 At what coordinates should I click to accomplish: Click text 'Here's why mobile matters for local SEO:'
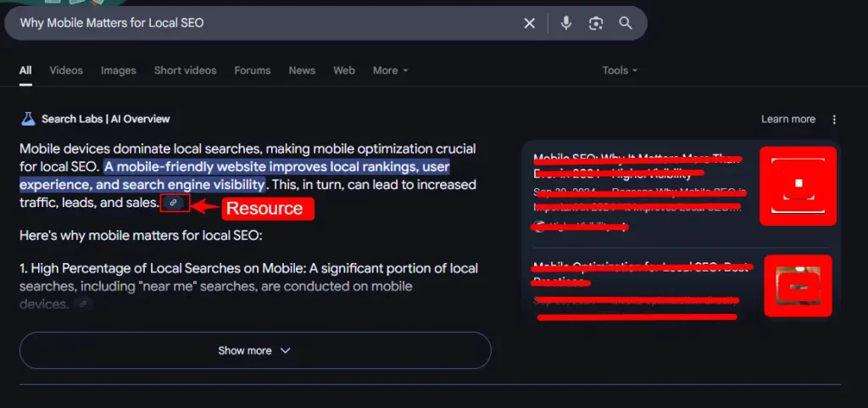140,235
